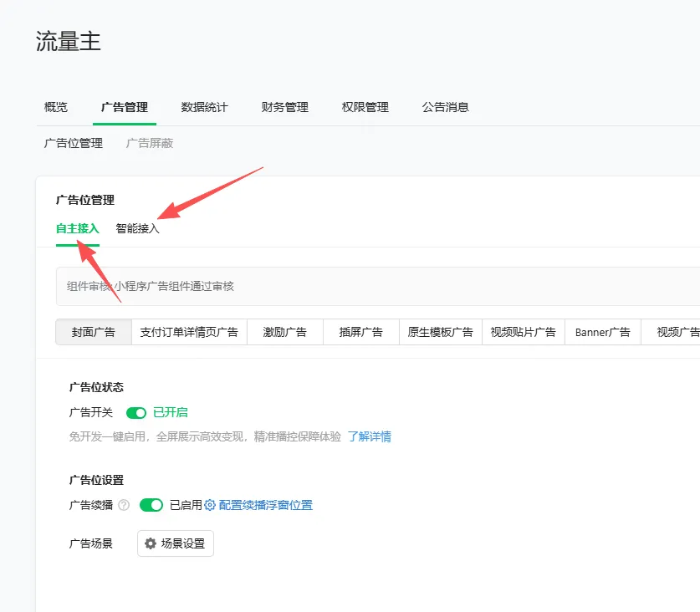Open the 财务管理 tab
The height and width of the screenshot is (612, 700).
(284, 107)
